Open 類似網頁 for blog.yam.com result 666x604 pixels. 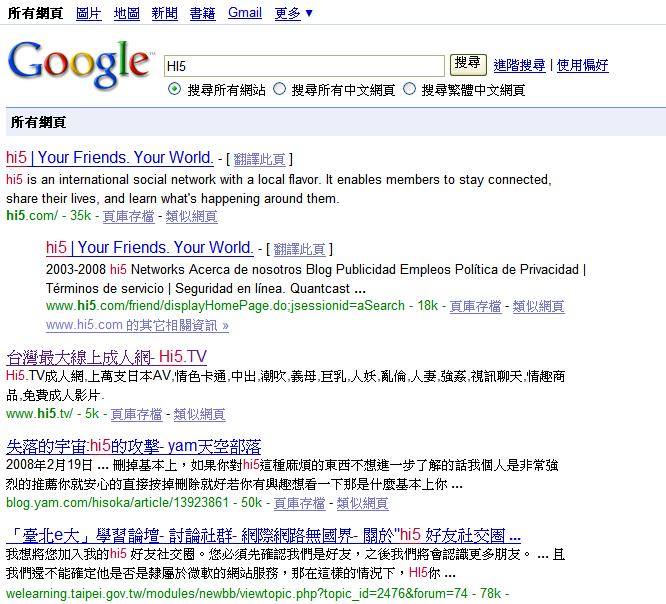point(362,503)
